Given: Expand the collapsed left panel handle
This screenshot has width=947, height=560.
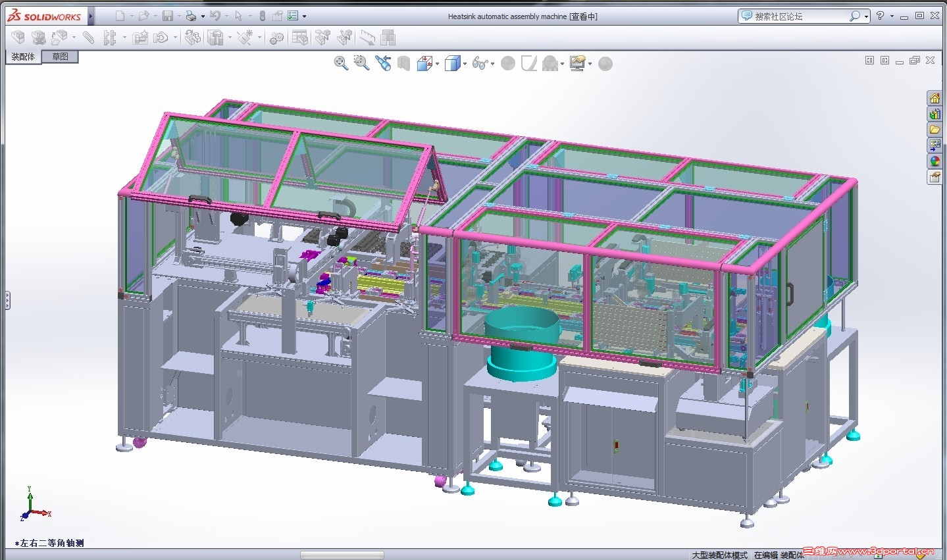Looking at the screenshot, I should click(7, 301).
